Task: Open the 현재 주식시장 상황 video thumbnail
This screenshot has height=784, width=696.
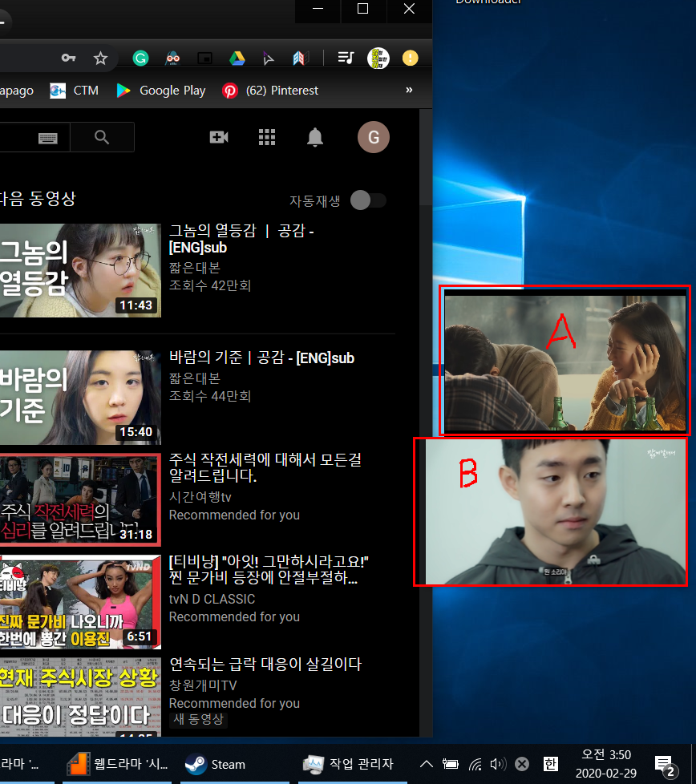Action: pyautogui.click(x=80, y=697)
